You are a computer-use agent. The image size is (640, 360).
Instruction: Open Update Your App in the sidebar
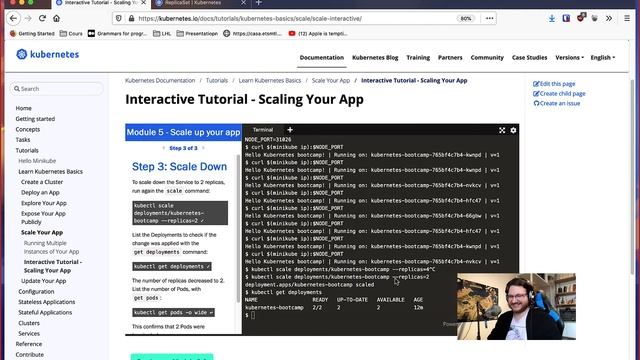click(43, 281)
